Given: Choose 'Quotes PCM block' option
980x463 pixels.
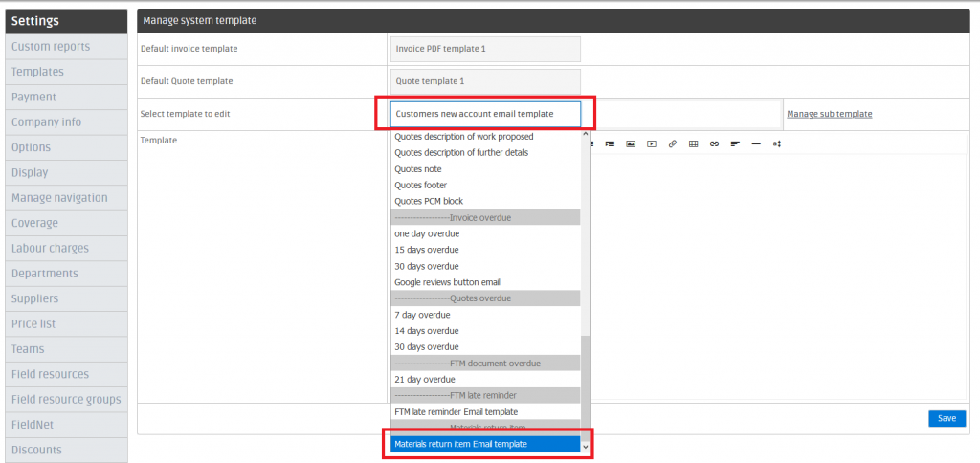Looking at the screenshot, I should (485, 201).
